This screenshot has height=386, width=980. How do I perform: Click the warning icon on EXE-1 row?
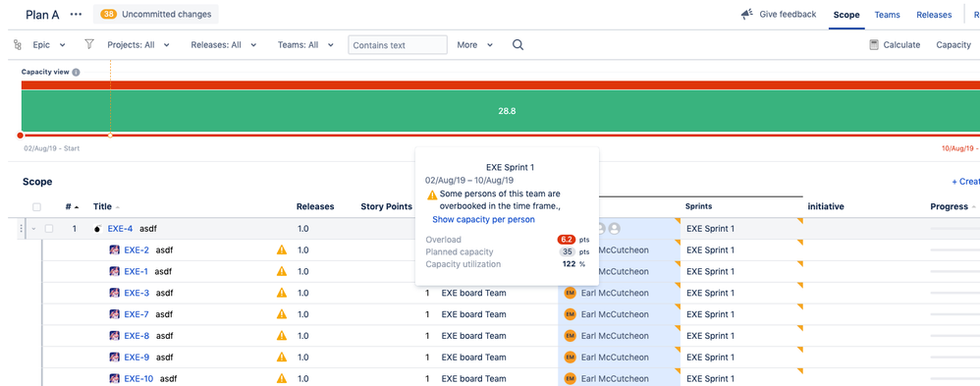pos(282,271)
